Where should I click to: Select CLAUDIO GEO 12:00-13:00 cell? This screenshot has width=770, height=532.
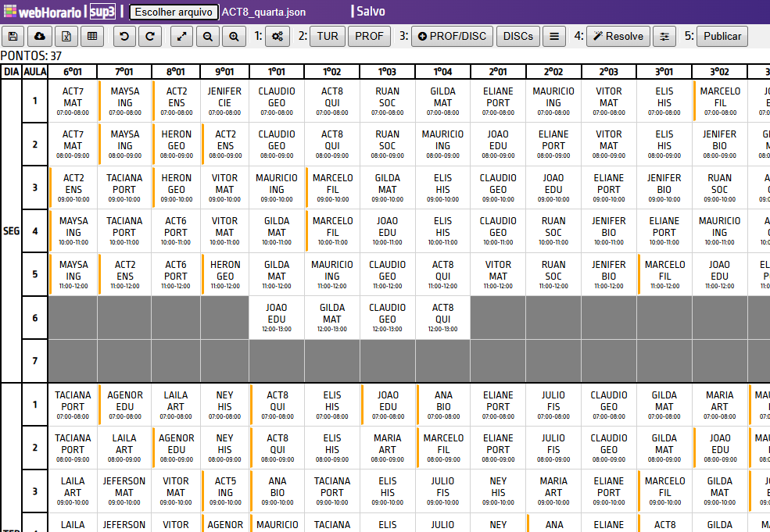pos(388,317)
